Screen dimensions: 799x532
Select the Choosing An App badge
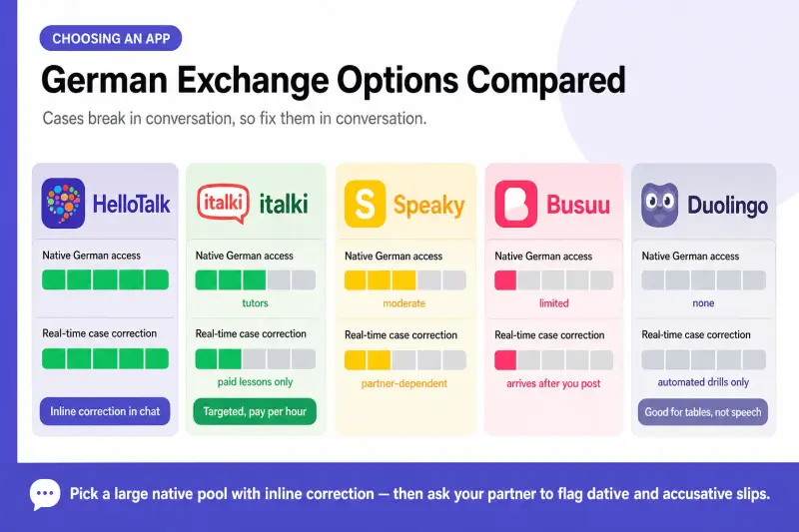click(x=111, y=38)
